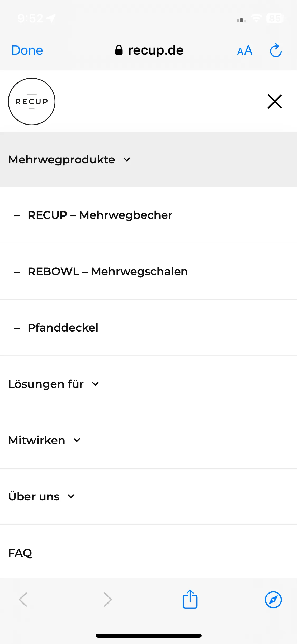The image size is (297, 644).
Task: Tap the RECUP circular logo
Action: click(32, 102)
